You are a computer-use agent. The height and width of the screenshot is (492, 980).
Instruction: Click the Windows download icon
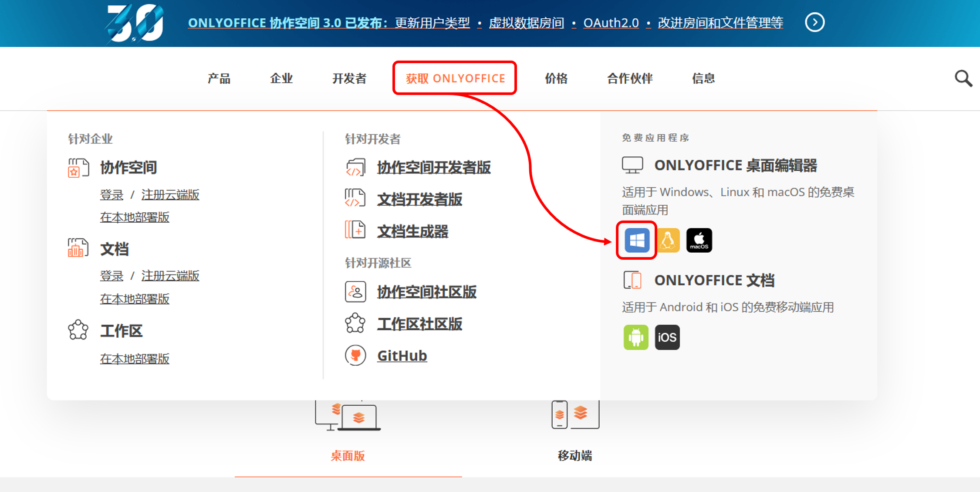point(636,240)
